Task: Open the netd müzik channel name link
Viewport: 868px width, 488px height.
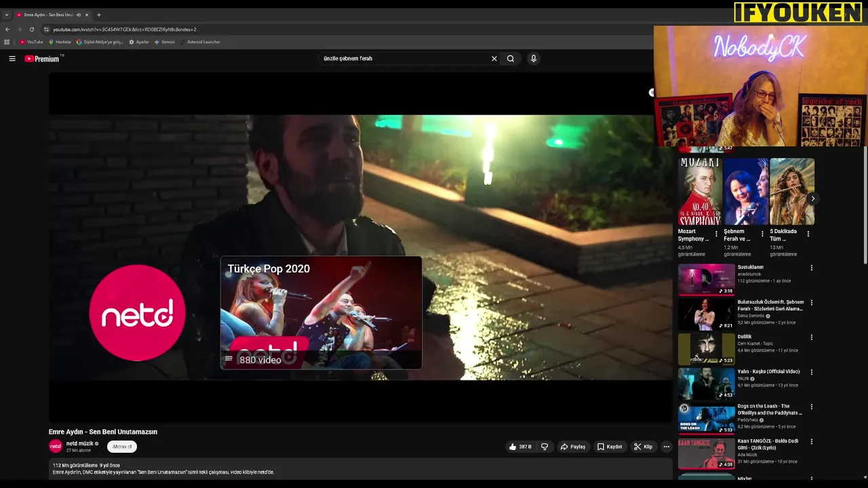Action: (80, 443)
